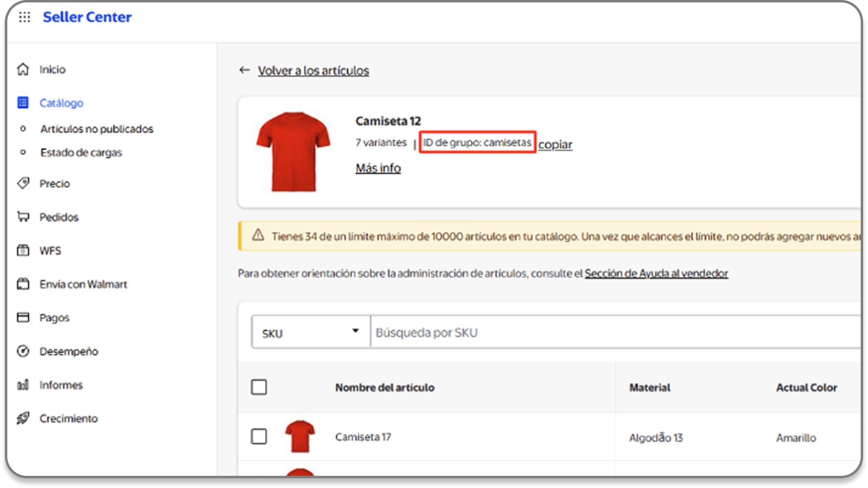Image resolution: width=868 pixels, height=488 pixels.
Task: Check the Camiseta 17 row checkbox
Action: coord(259,436)
